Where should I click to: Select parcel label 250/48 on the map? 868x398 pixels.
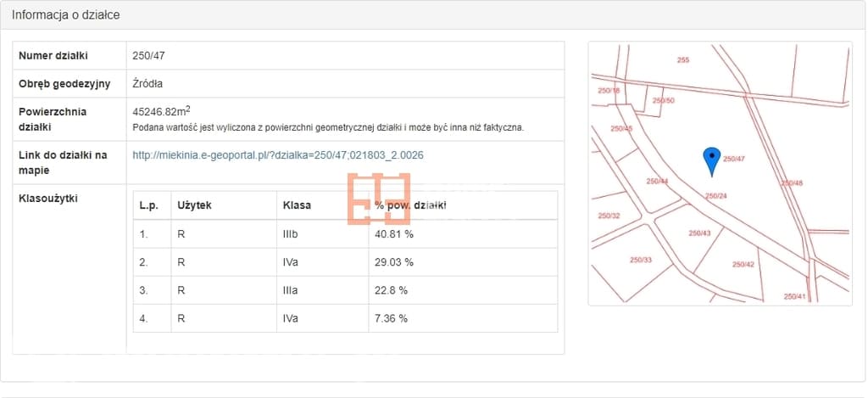792,183
